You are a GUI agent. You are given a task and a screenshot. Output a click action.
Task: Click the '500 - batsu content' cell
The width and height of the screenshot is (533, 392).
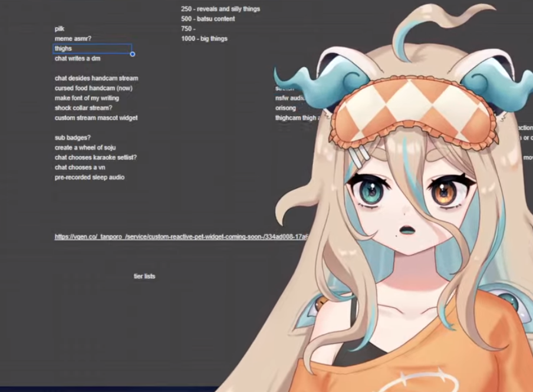[x=208, y=19]
